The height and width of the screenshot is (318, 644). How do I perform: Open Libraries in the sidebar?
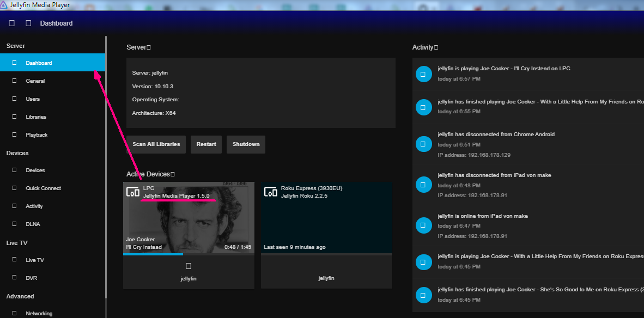click(x=36, y=117)
